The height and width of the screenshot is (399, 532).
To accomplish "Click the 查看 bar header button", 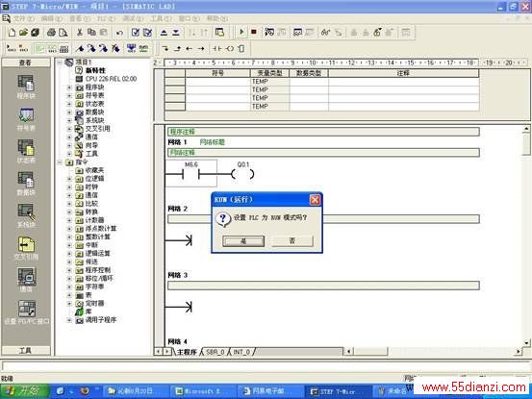I will 26,62.
